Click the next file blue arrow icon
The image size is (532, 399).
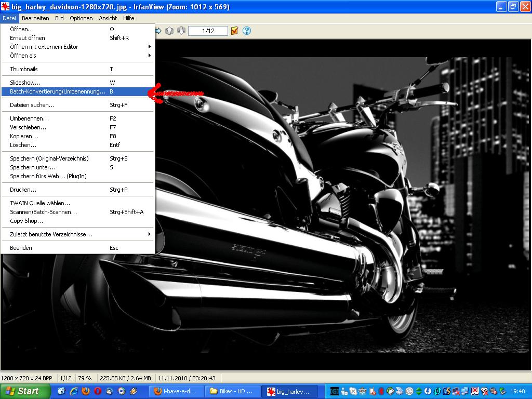[x=158, y=31]
